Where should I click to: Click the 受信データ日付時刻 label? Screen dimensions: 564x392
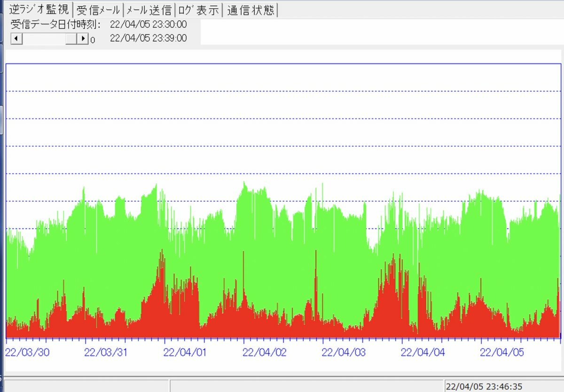click(x=55, y=24)
